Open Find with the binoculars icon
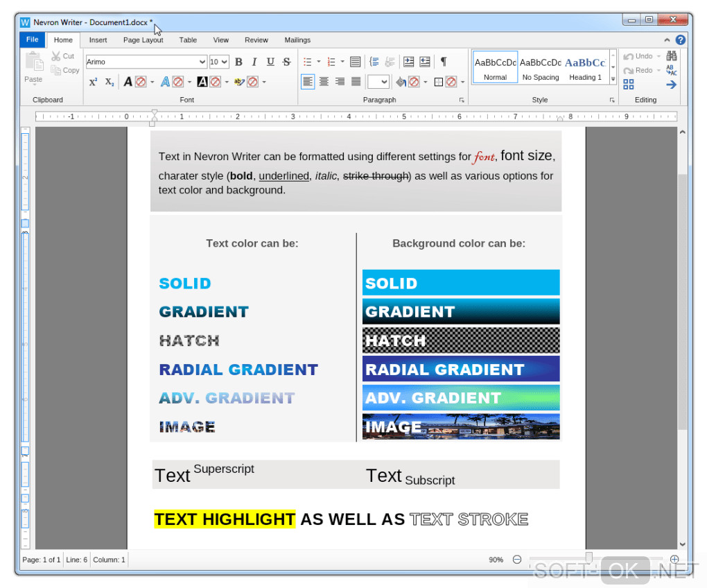 click(672, 56)
